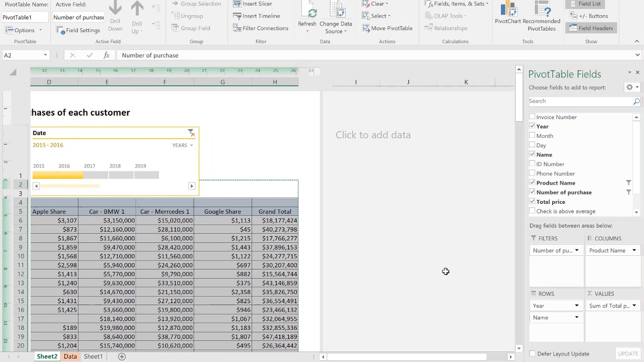Clear the Date timeline filter
Viewport: 644px width, 362px height.
coord(191,133)
